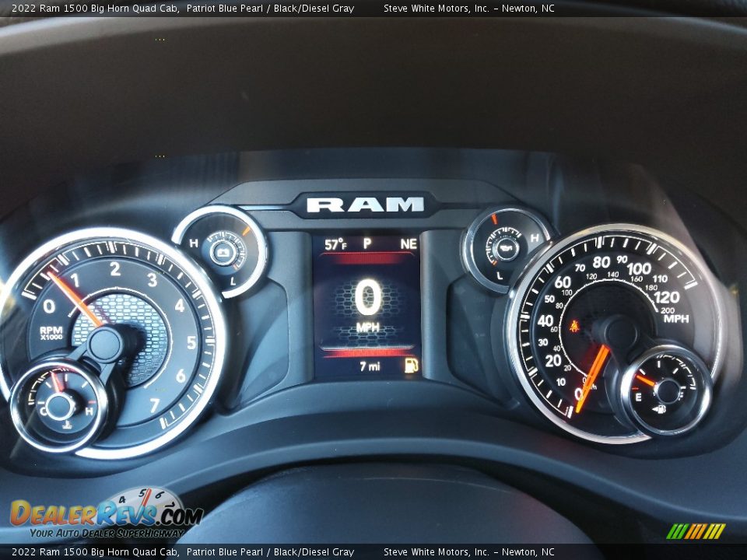Click the 120 mark on the speedometer
The image size is (747, 560).
click(x=667, y=298)
